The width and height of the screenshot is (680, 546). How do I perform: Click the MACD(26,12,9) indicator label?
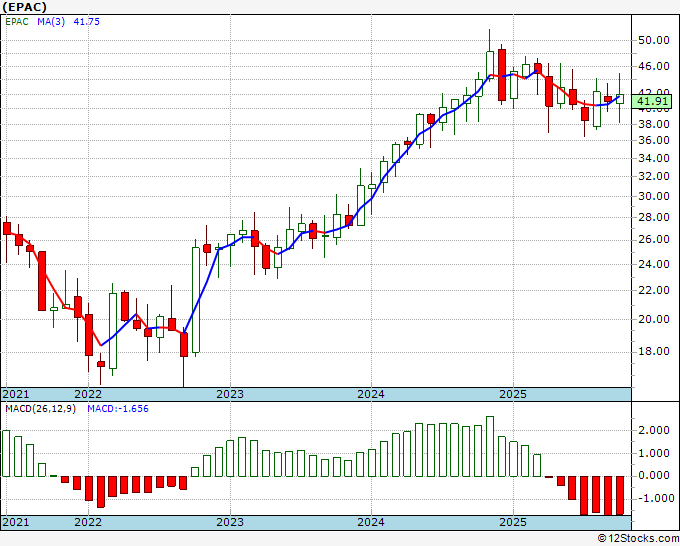(x=40, y=409)
